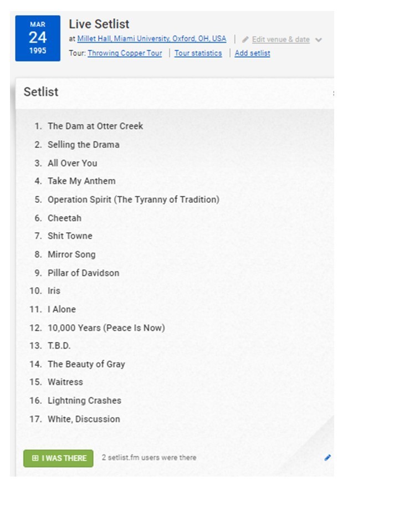This screenshot has width=399, height=532.
Task: Click the Add setlist link
Action: [x=253, y=53]
